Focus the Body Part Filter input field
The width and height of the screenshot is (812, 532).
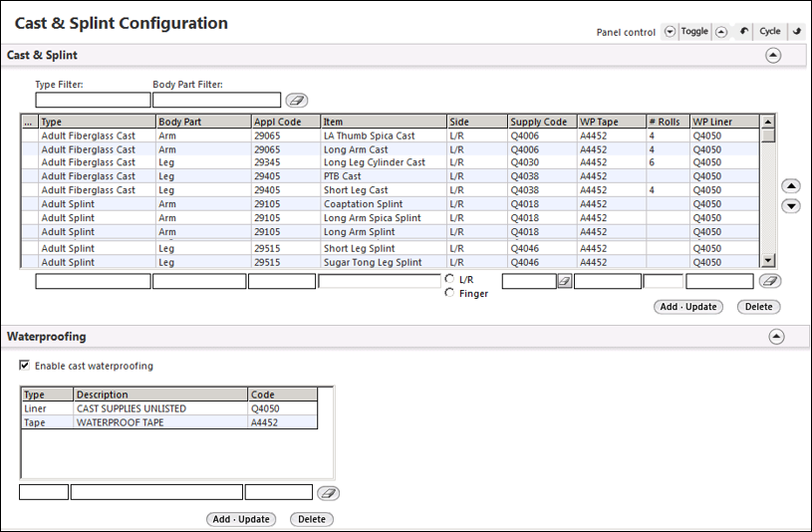click(x=216, y=100)
